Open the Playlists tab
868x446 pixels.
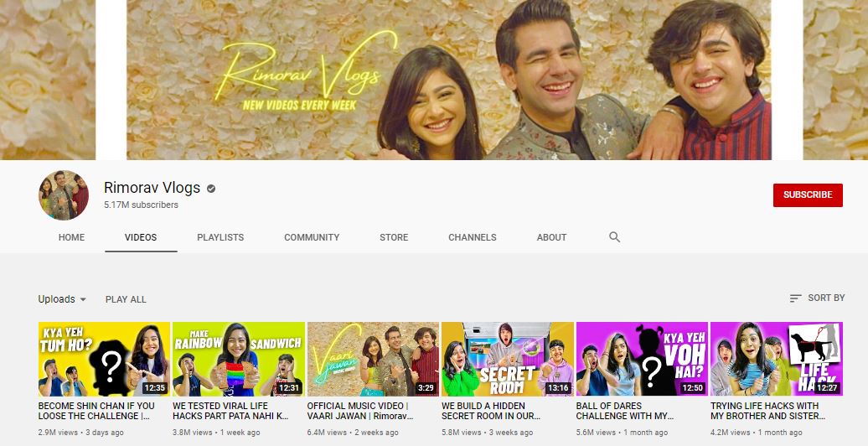click(220, 237)
